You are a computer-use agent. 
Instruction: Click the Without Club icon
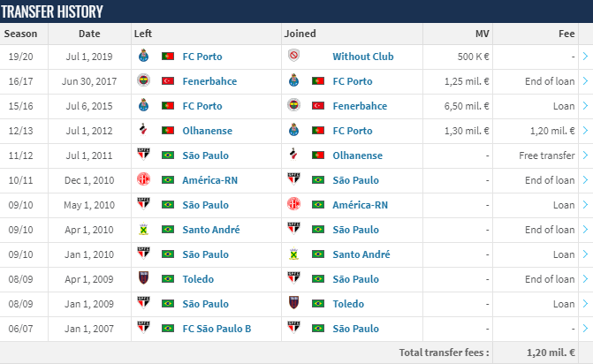pos(293,55)
